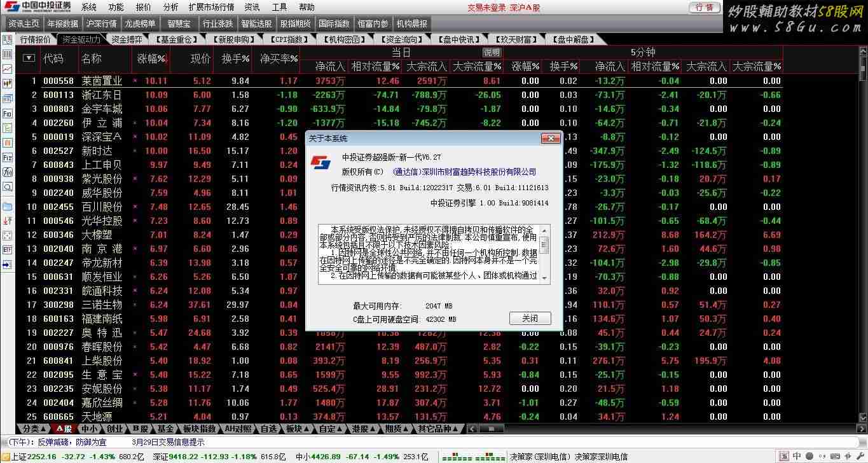Open the Fiz sidebar icon
The height and width of the screenshot is (463, 868).
coord(8,157)
